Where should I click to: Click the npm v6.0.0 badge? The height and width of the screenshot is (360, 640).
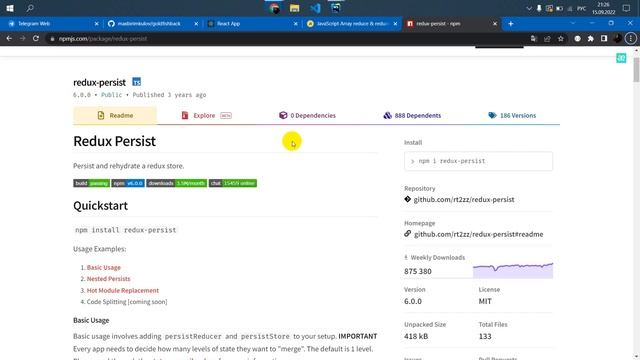point(128,183)
